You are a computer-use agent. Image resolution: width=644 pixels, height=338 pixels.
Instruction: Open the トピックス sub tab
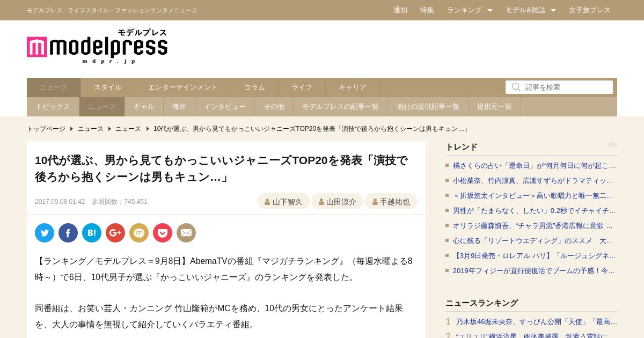(x=53, y=107)
